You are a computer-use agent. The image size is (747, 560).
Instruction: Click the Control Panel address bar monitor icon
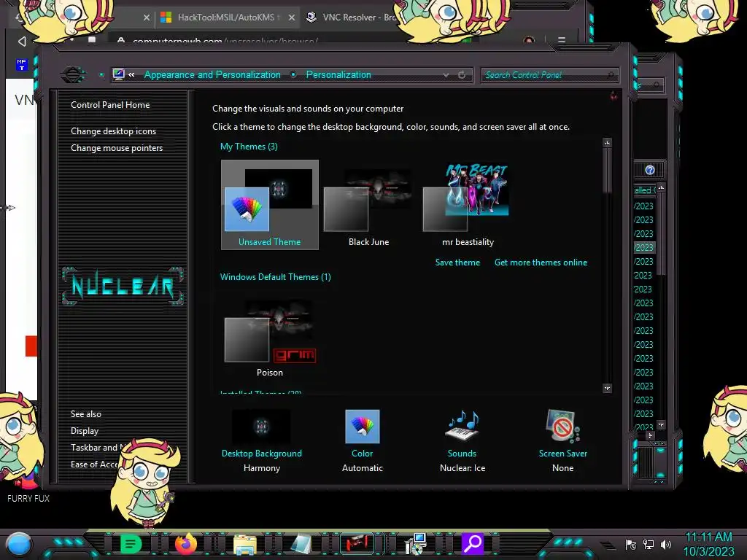[119, 74]
